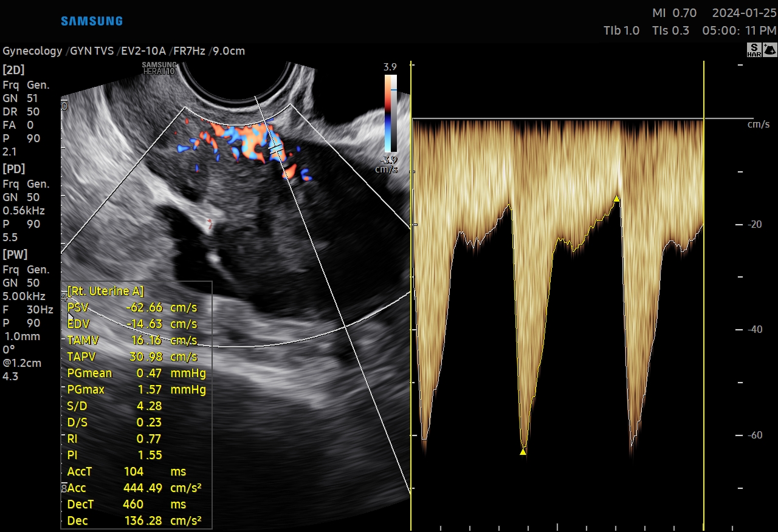Click the spectral Doppler baseline line

[x=557, y=119]
